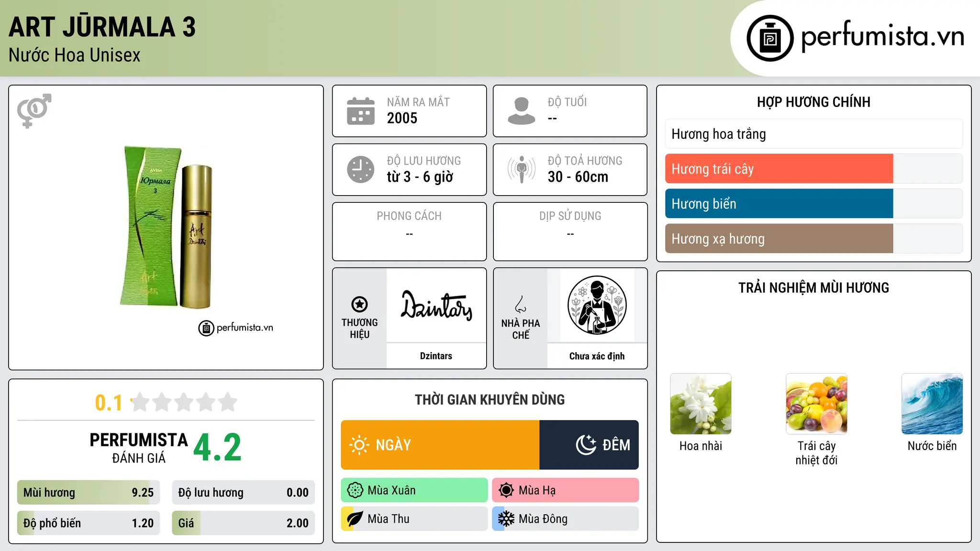Click the snowflake icon for Mùa Đông

(x=506, y=519)
